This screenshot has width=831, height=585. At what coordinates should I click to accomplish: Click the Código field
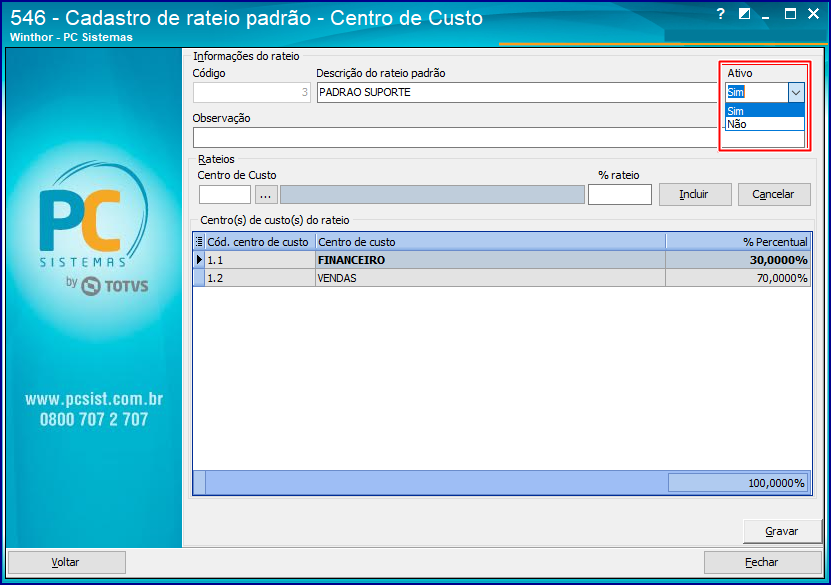pos(252,92)
